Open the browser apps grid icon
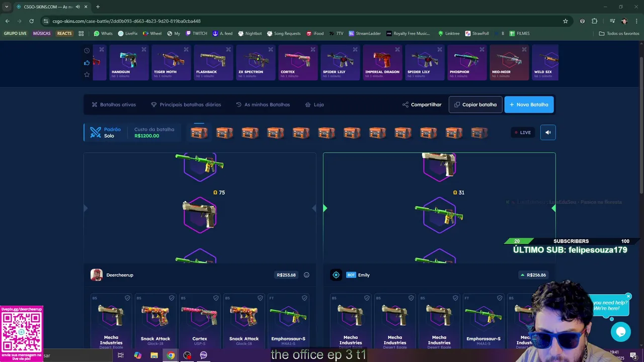 pyautogui.click(x=81, y=33)
